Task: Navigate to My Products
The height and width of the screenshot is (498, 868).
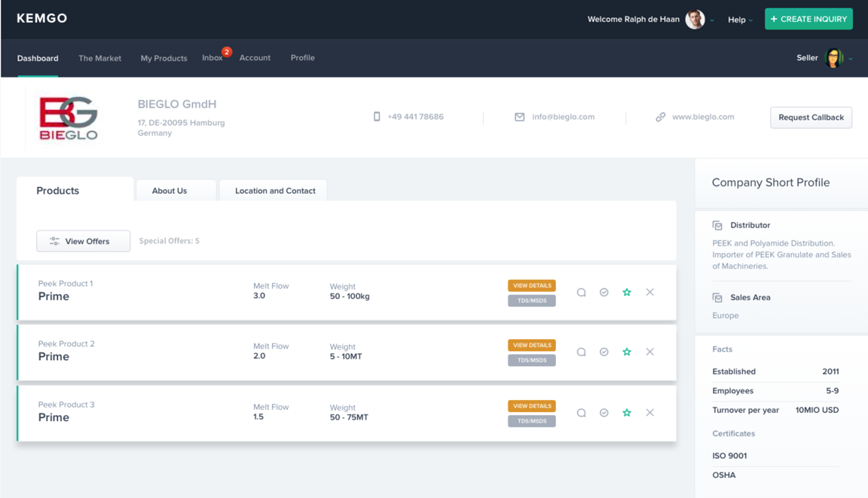Action: [x=164, y=58]
